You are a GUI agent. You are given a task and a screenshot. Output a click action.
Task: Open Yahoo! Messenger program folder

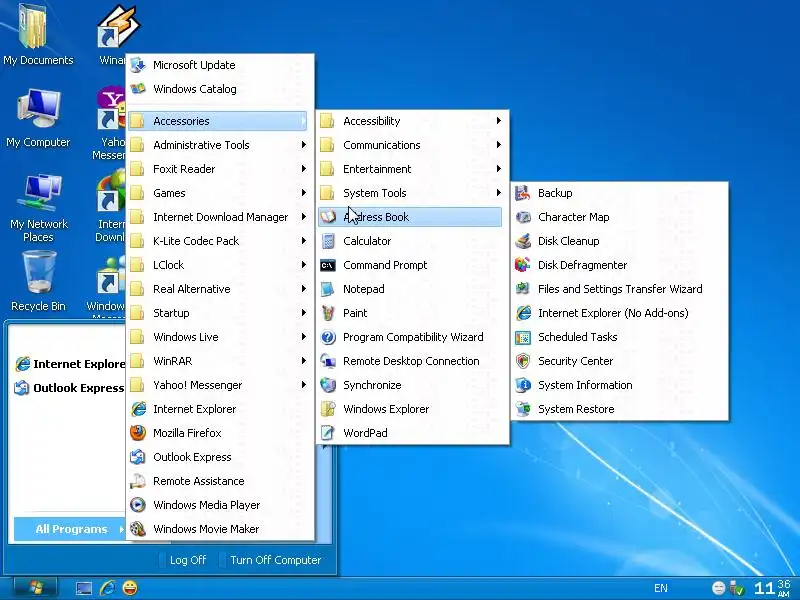coord(218,385)
